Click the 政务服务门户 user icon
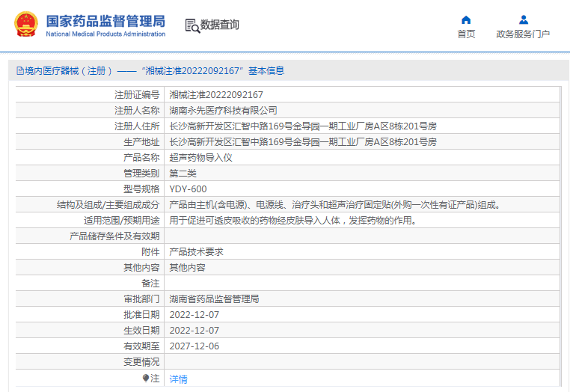Image resolution: width=570 pixels, height=392 pixels. click(x=523, y=19)
